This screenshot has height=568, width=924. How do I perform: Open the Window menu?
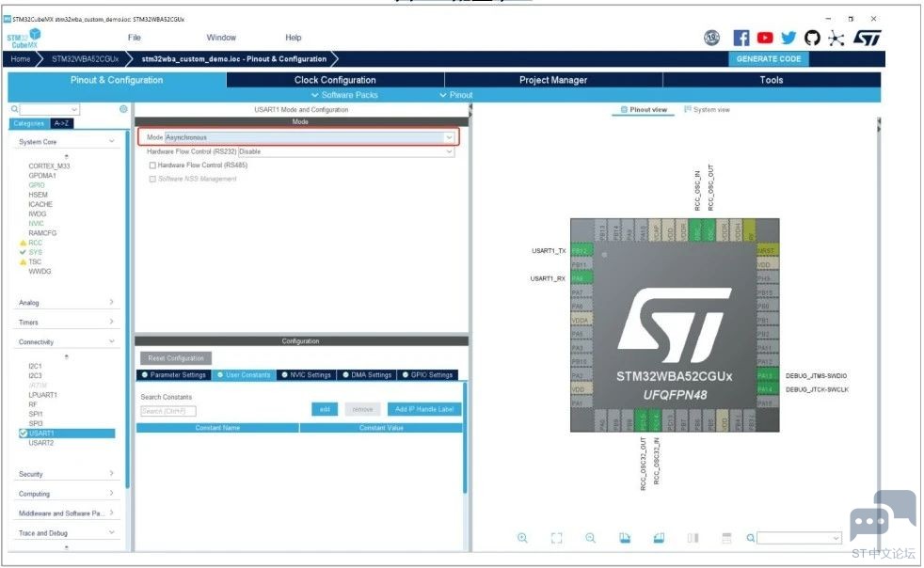(221, 38)
